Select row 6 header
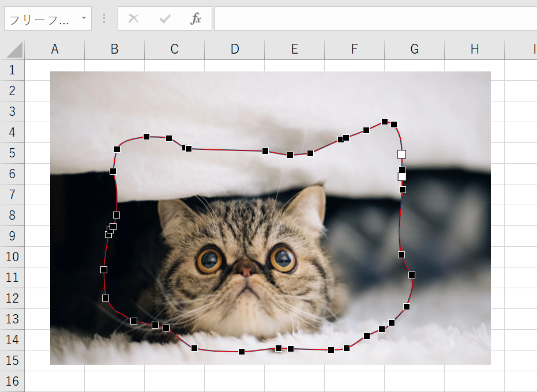The width and height of the screenshot is (537, 392). (12, 174)
